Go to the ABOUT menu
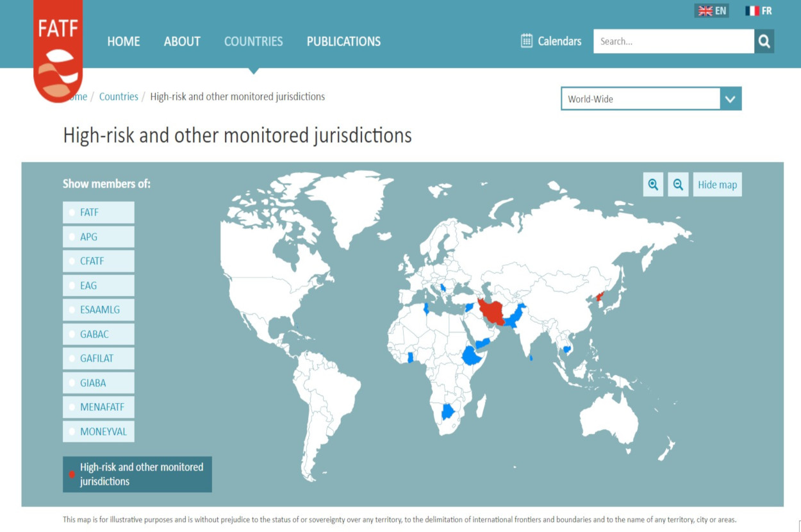 pyautogui.click(x=182, y=42)
